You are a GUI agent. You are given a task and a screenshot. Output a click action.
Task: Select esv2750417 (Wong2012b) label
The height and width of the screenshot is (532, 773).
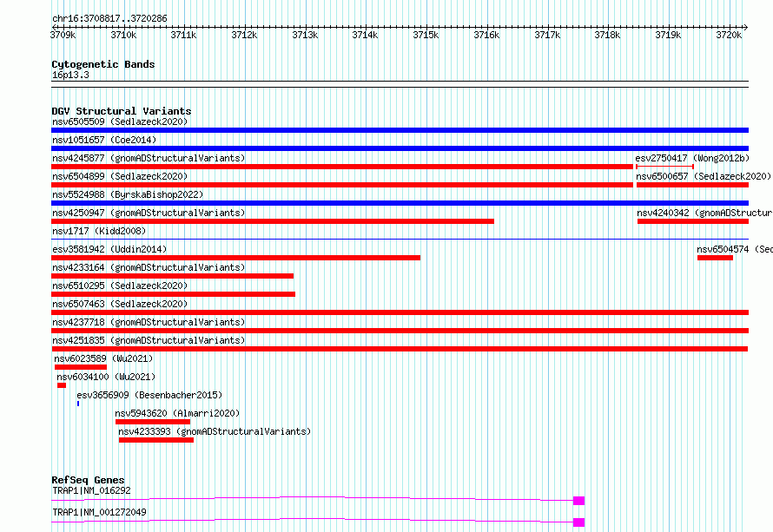point(692,158)
